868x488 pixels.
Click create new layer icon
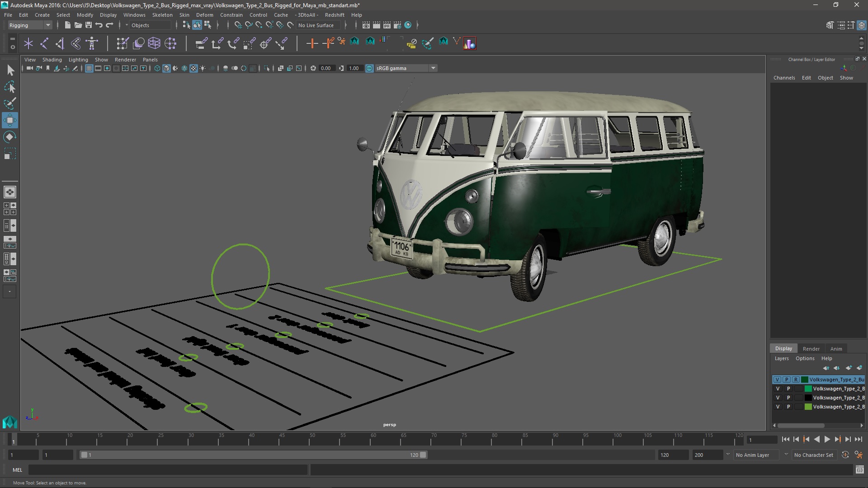849,368
